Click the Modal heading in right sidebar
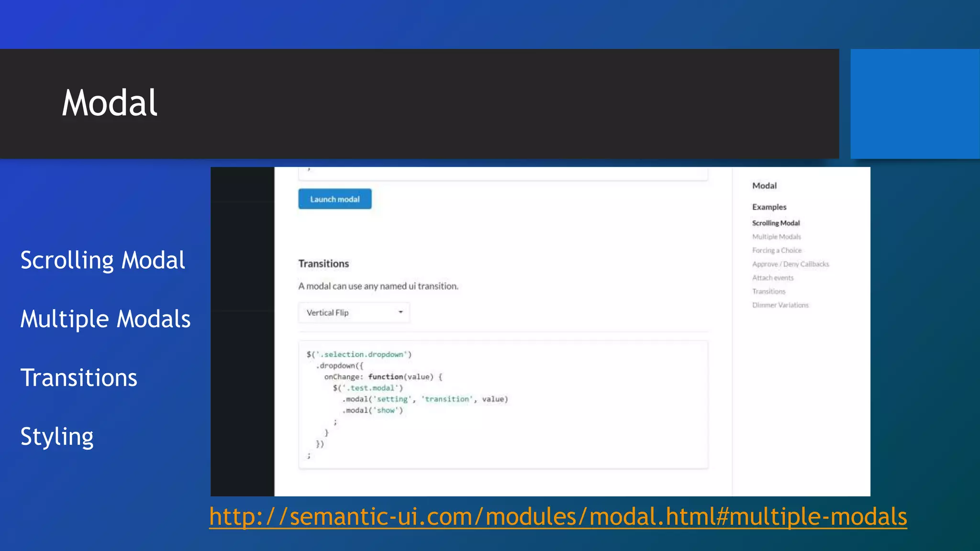The image size is (980, 551). 764,186
